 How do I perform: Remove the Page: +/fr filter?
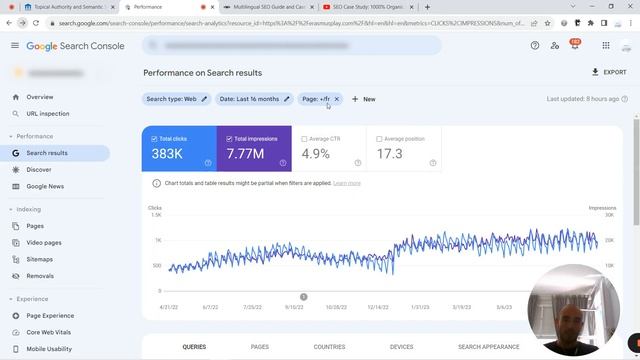pos(337,99)
